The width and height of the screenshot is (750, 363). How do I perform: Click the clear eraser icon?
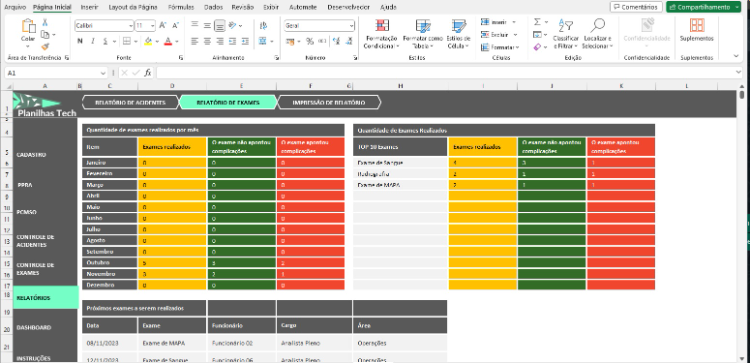tap(537, 47)
